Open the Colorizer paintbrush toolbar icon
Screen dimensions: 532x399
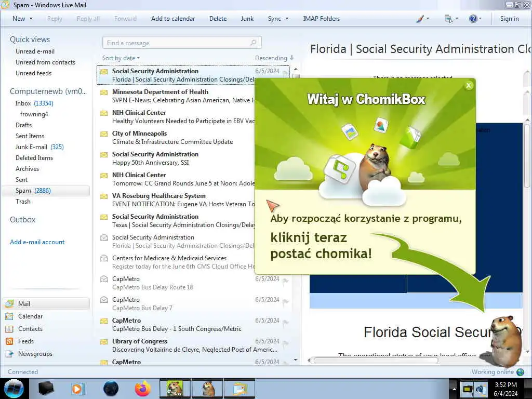tap(420, 19)
